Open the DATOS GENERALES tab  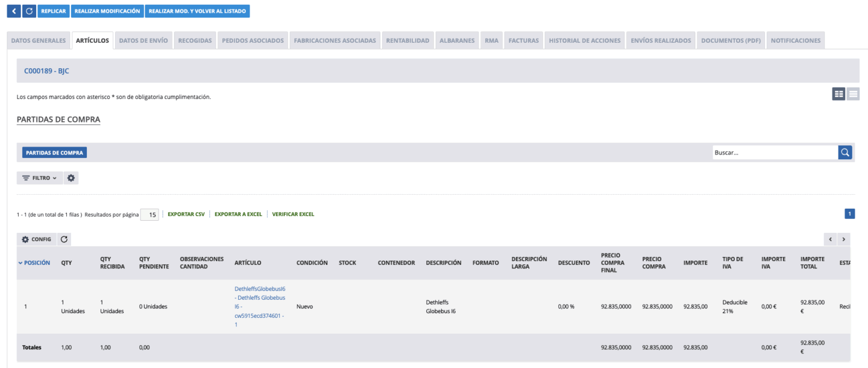(x=39, y=40)
